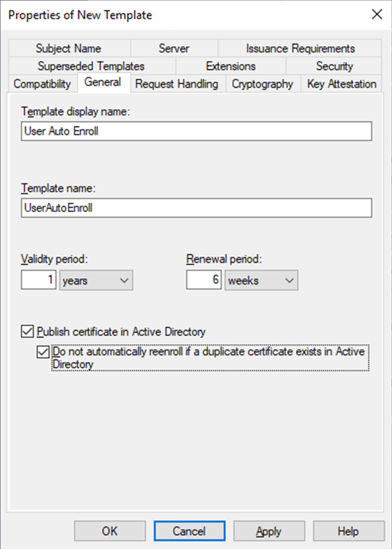Screen dimensions: 392x549
Task: Toggle Publish certificate in Active Directory checkbox
Action: click(x=28, y=331)
